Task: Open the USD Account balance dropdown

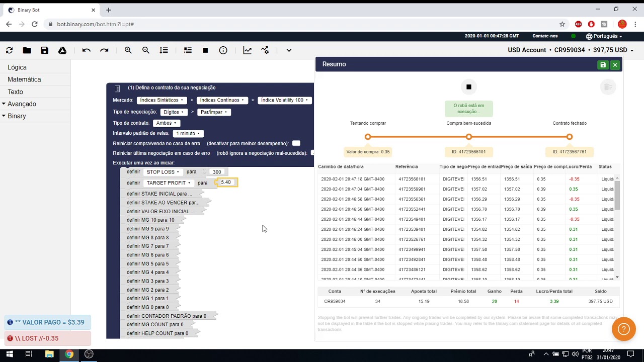Action: coord(571,50)
